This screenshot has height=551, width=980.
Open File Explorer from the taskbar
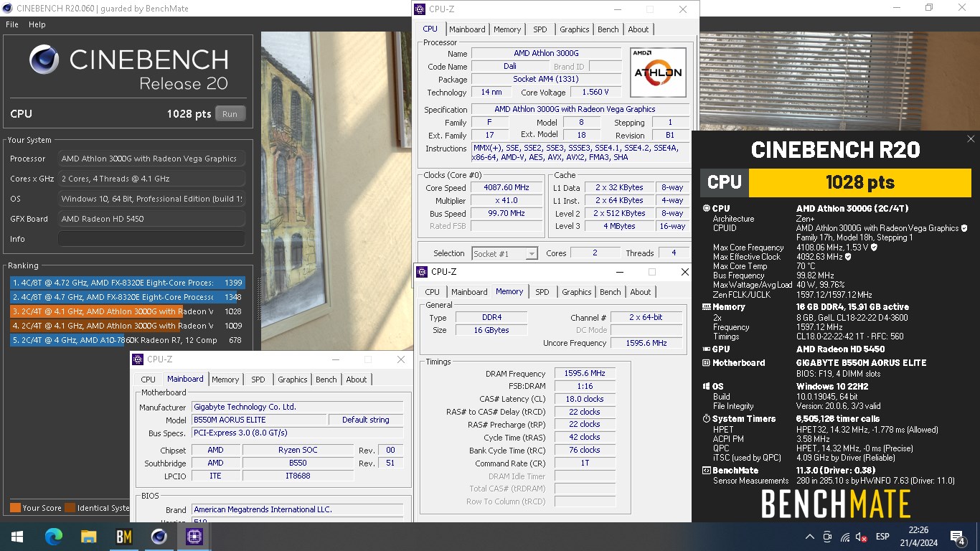click(x=88, y=536)
